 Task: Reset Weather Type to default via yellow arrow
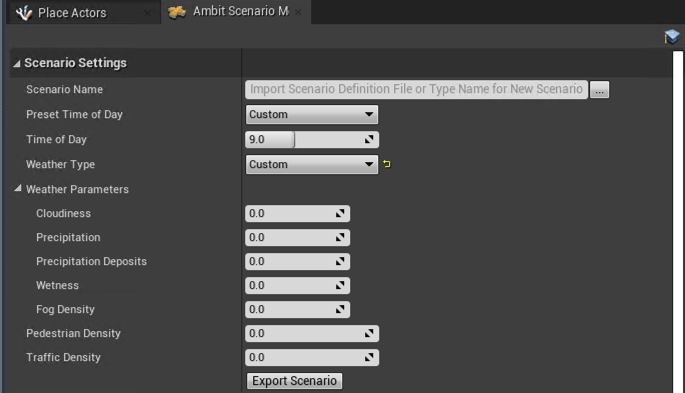pos(387,164)
